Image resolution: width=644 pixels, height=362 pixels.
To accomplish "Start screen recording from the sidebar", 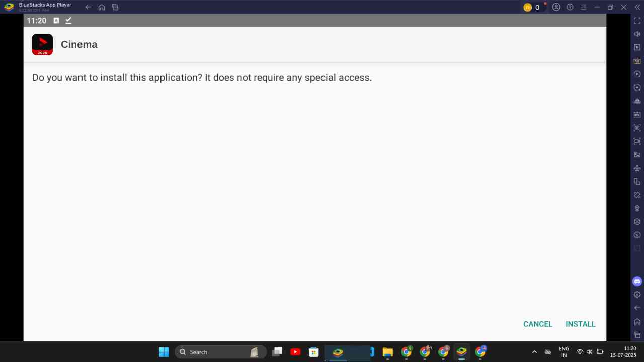I will pyautogui.click(x=637, y=141).
